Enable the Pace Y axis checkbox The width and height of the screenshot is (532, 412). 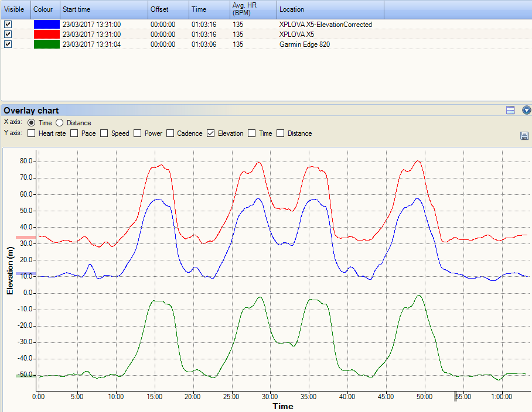(74, 133)
